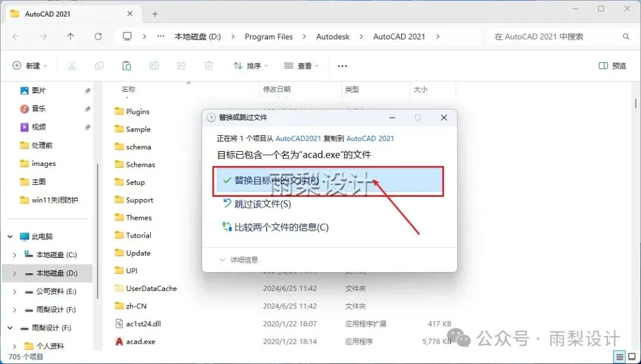Close the replace or skip files dialog
This screenshot has width=641, height=364.
pyautogui.click(x=444, y=117)
